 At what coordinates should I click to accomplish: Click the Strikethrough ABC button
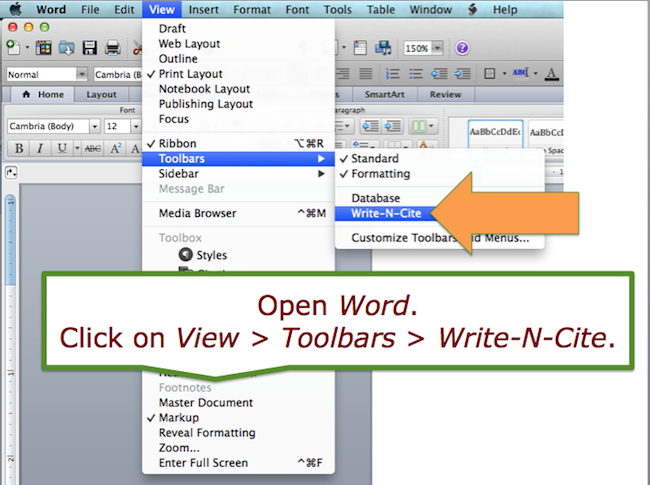93,148
